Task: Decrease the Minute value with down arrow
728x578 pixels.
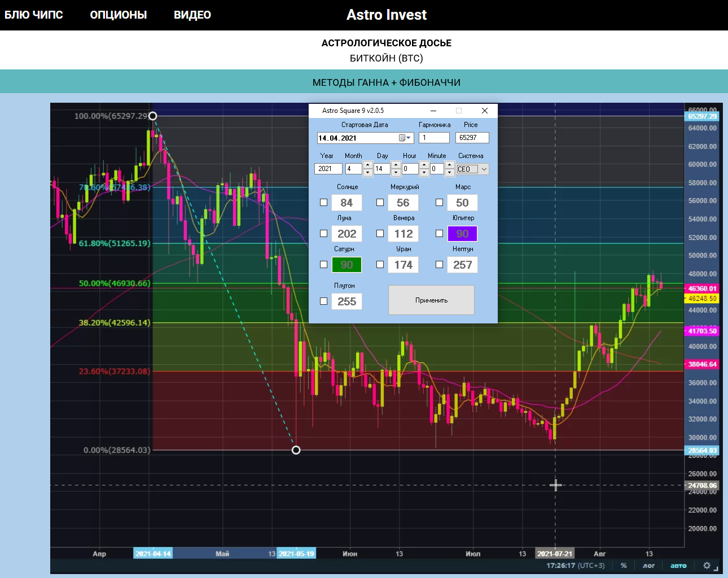Action: tap(449, 172)
